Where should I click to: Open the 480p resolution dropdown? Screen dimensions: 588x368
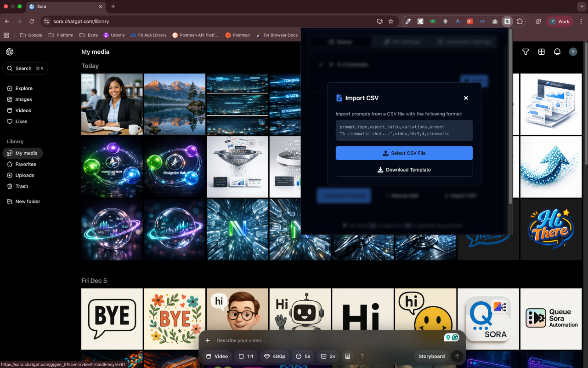[x=275, y=356]
